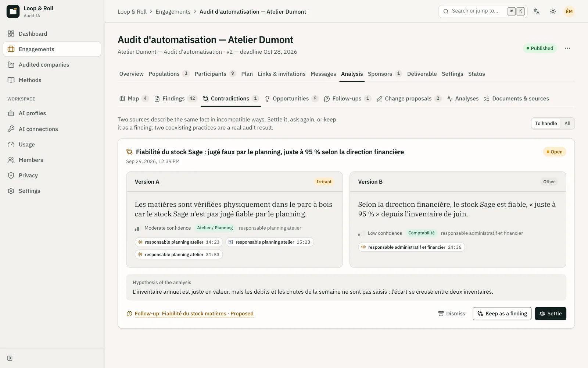The width and height of the screenshot is (588, 368).
Task: Open the three-dots engagement options menu
Action: [567, 48]
